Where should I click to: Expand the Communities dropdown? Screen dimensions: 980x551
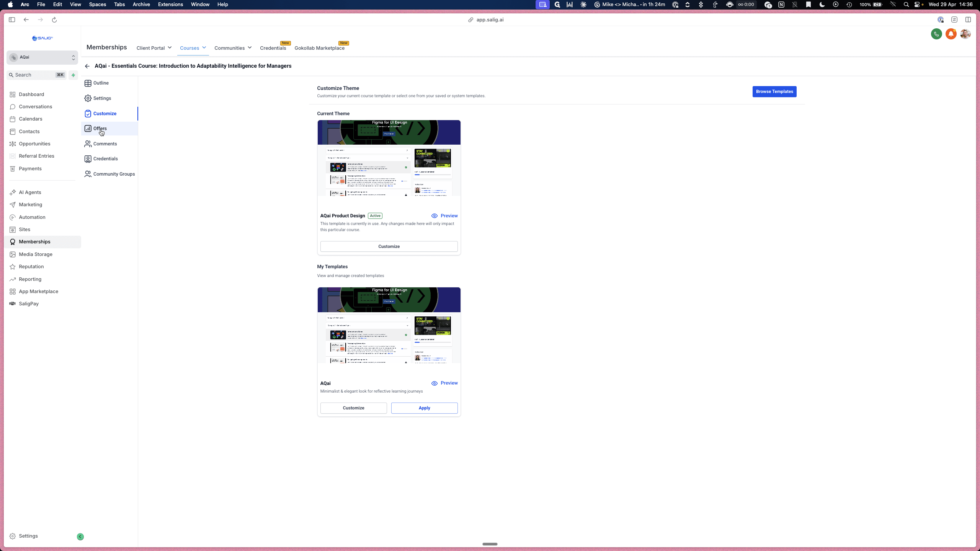233,48
